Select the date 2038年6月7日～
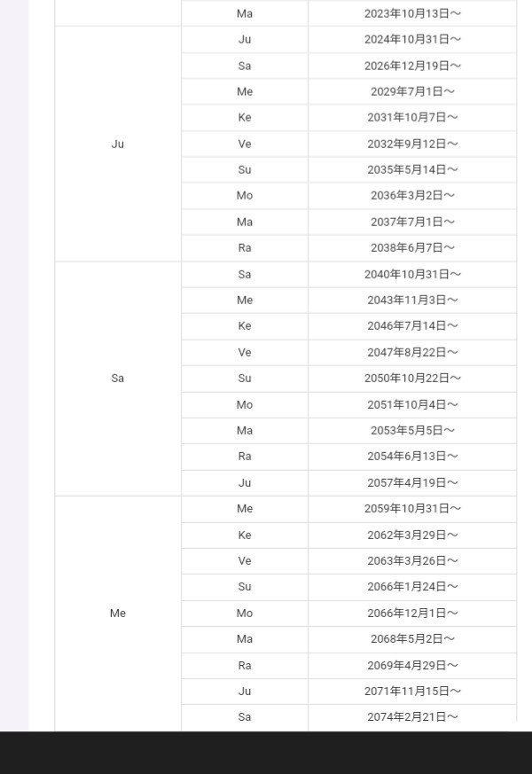This screenshot has width=532, height=774. coord(412,247)
